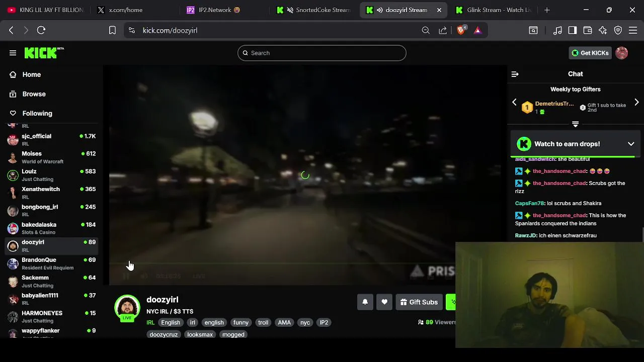Open browser zoom control
Screen dimensions: 644x362
(426, 30)
